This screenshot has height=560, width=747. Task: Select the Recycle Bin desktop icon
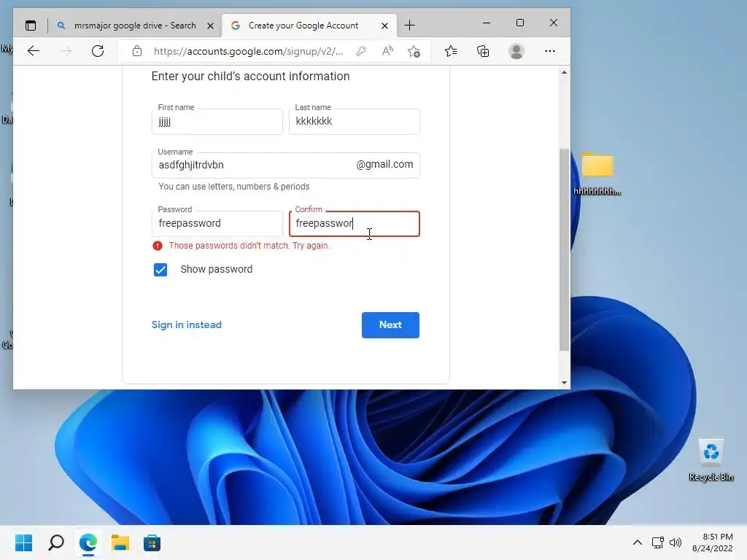pyautogui.click(x=711, y=460)
